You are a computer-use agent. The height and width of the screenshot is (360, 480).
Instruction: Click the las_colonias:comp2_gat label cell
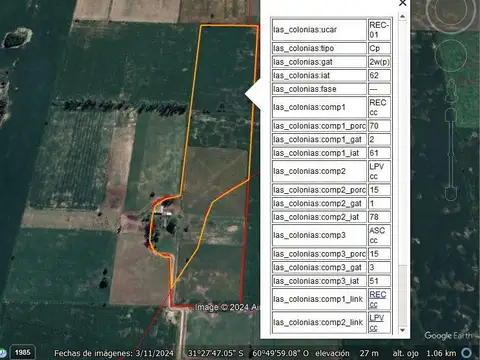click(319, 204)
